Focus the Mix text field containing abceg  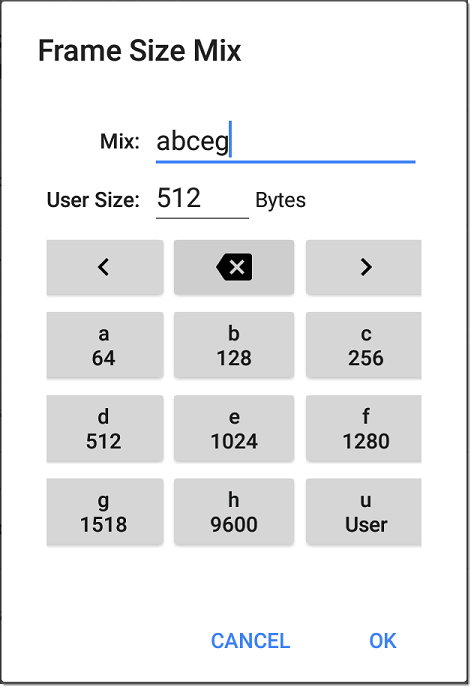286,142
